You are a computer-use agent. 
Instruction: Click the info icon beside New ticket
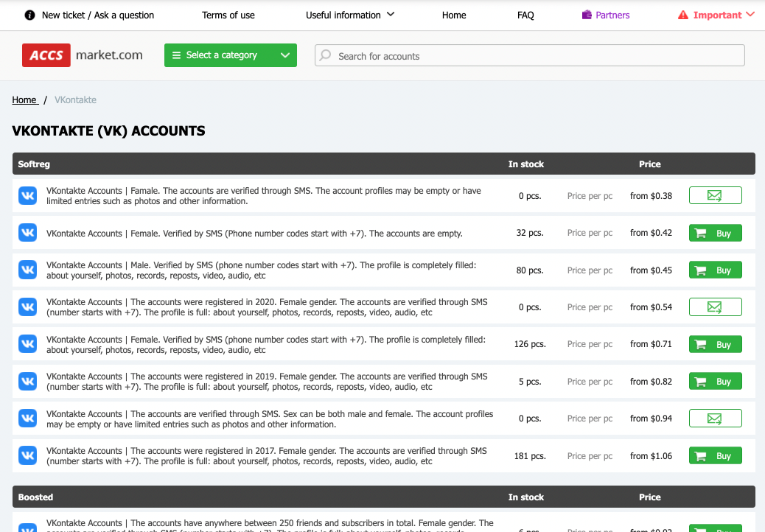coord(29,15)
